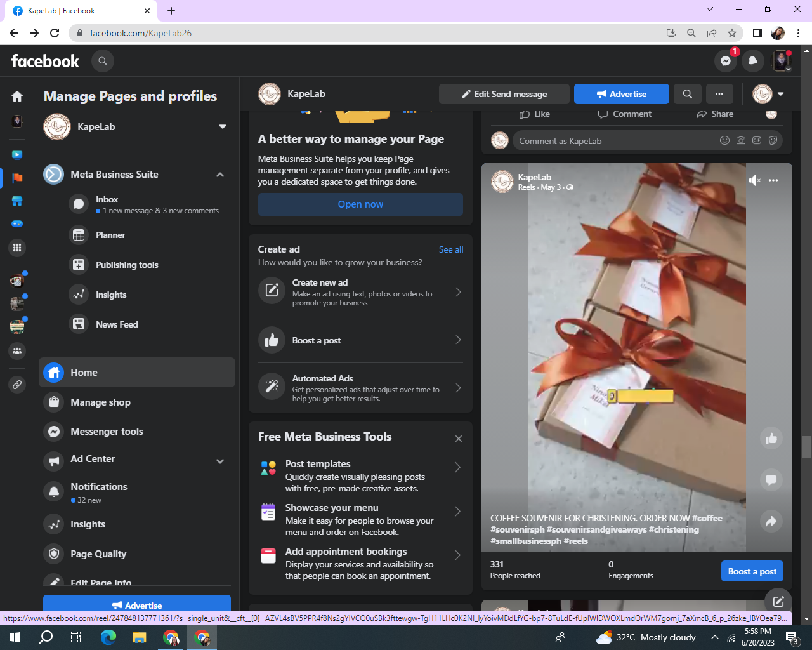Unmute the KapeLab reel video
Screen dimensions: 812x650
click(x=754, y=180)
